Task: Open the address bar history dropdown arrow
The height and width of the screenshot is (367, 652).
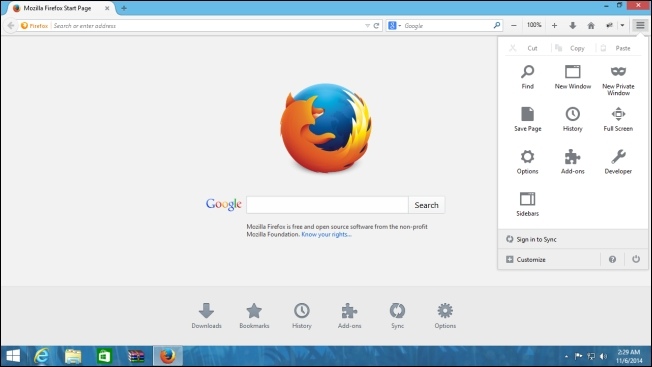Action: click(x=367, y=25)
